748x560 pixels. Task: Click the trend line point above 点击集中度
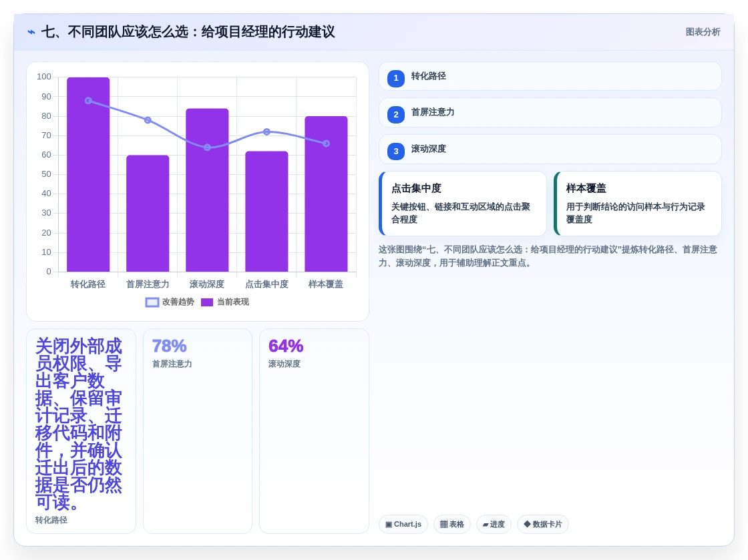pos(266,131)
